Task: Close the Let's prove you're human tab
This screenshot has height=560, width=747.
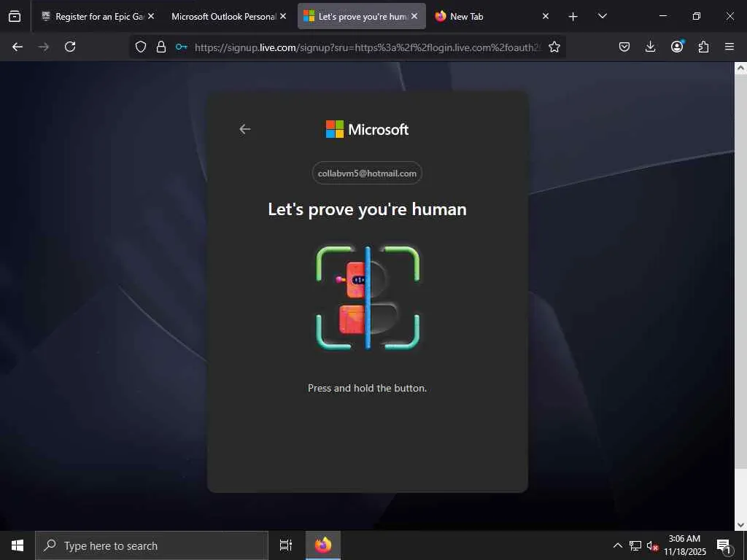Action: 414,16
